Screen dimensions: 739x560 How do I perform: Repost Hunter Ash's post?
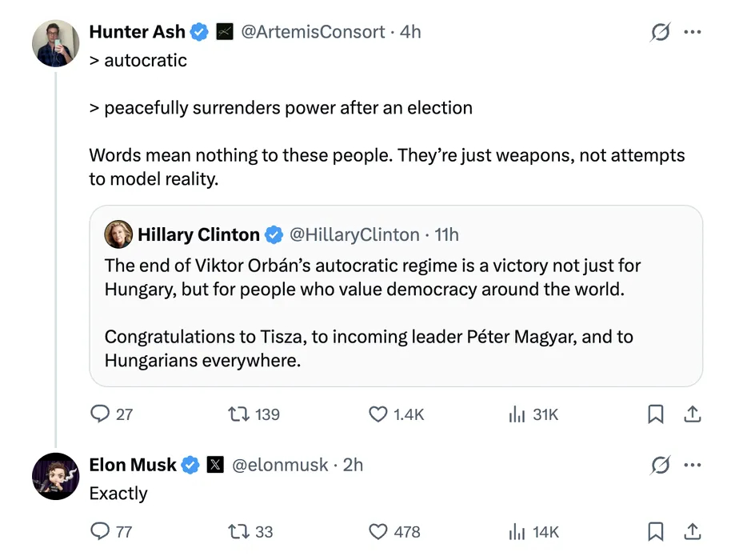pyautogui.click(x=238, y=414)
